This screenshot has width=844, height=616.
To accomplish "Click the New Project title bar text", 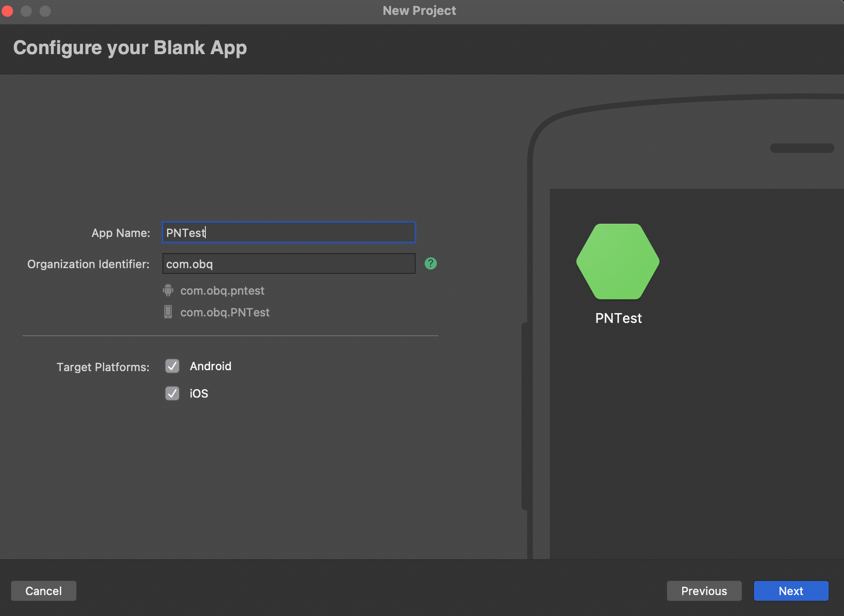I will (418, 11).
